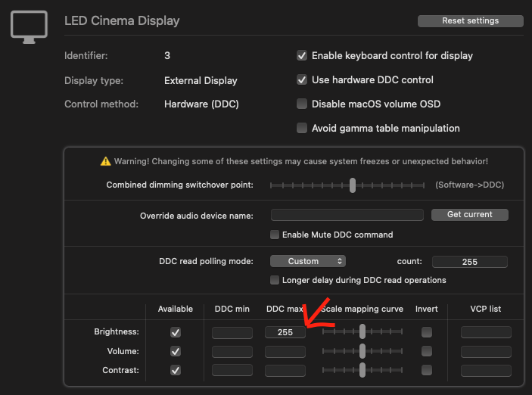532x395 pixels.
Task: Disable keyboard control for display checkbox
Action: tap(302, 55)
